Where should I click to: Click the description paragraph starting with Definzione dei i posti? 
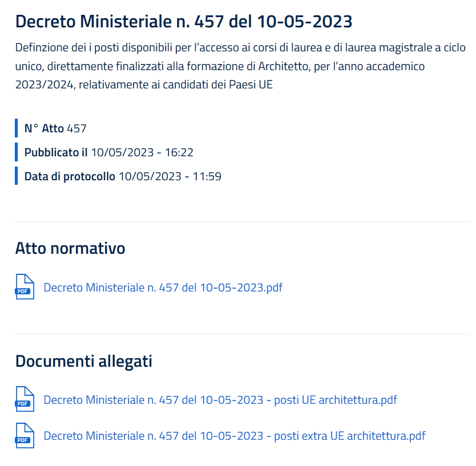240,66
